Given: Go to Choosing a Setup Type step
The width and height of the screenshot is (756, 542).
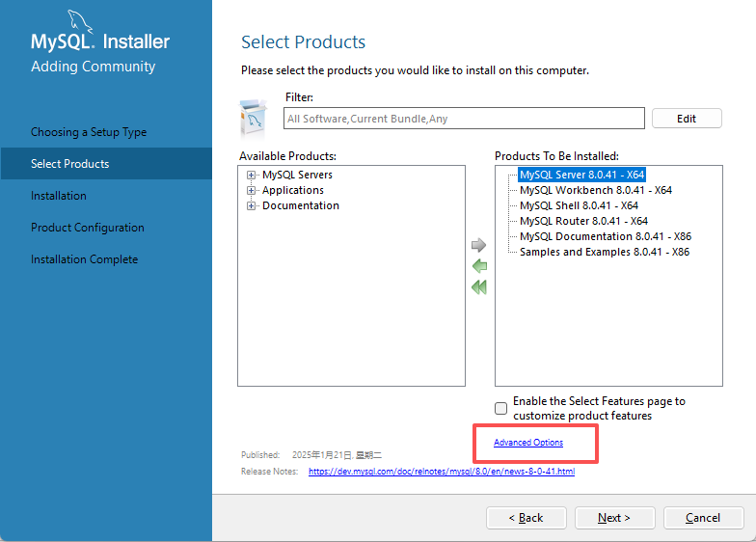Looking at the screenshot, I should 89,132.
